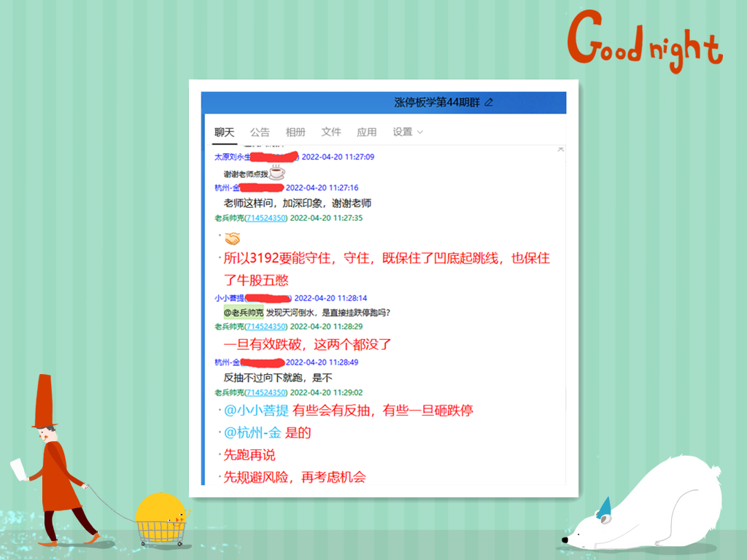Click the coffee cup emoji in message

pyautogui.click(x=276, y=172)
